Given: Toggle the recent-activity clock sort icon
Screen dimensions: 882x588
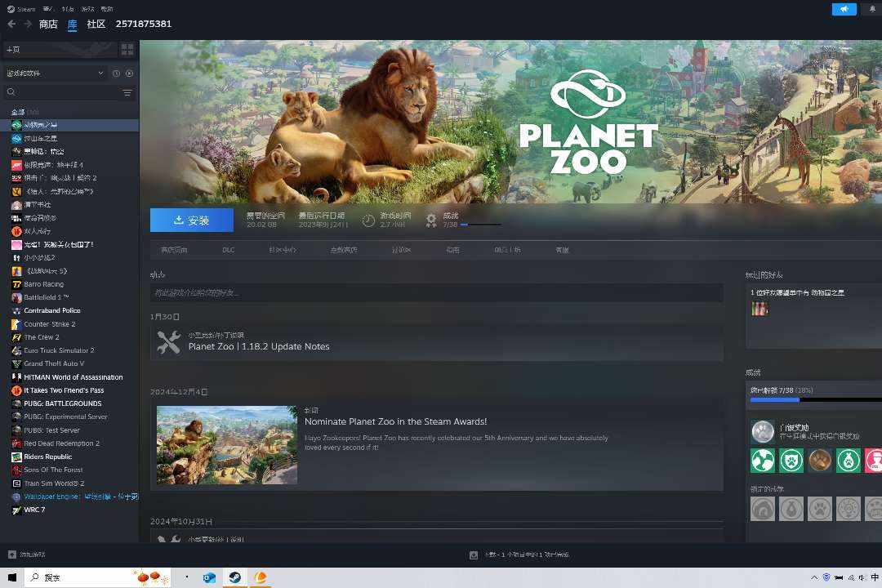Looking at the screenshot, I should [x=116, y=73].
